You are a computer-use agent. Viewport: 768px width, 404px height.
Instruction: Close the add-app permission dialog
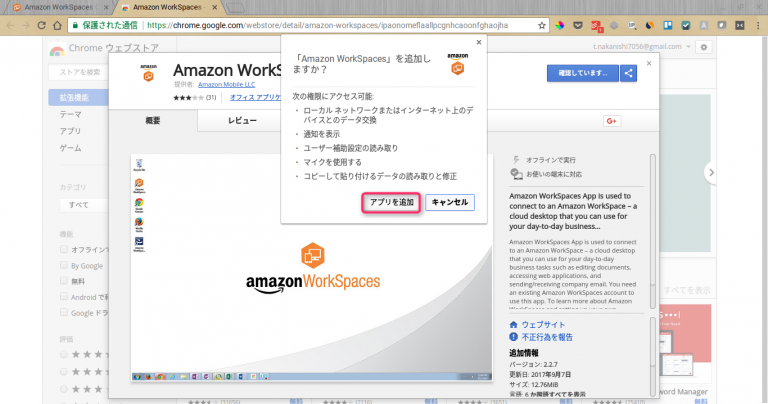479,43
